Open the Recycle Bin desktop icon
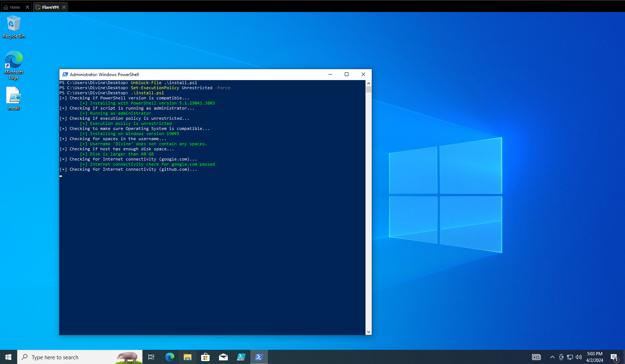The width and height of the screenshot is (625, 364). (14, 27)
